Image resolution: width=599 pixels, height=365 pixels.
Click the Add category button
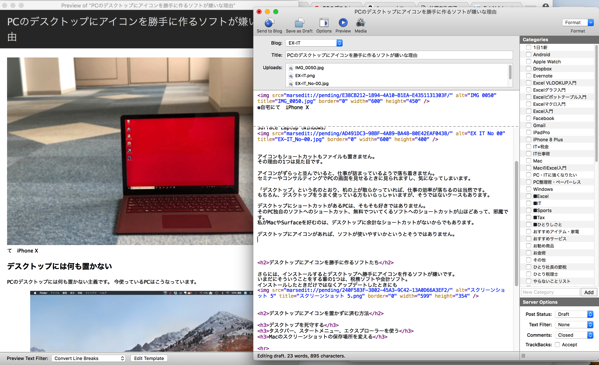tap(589, 292)
